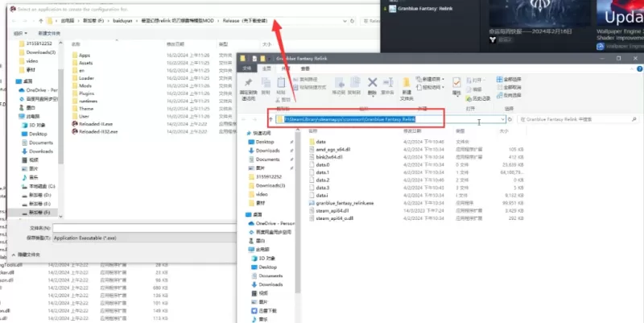644x323 pixels.
Task: Click Downloads(3) folder in file dialog sidebar
Action: [41, 52]
